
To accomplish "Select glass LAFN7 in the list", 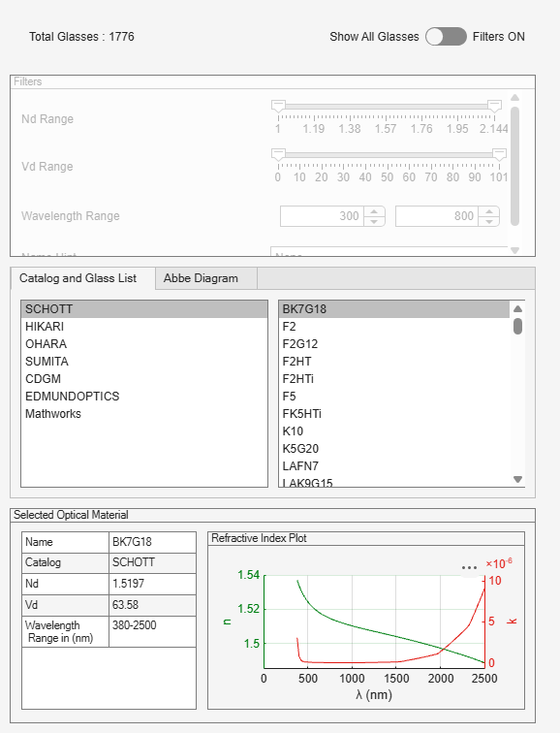I will point(394,466).
